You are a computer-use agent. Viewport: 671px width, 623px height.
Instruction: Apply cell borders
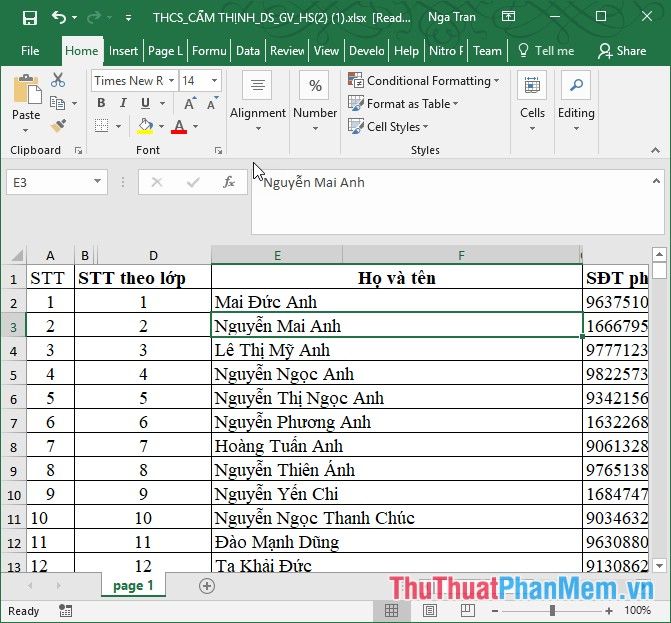pyautogui.click(x=101, y=126)
